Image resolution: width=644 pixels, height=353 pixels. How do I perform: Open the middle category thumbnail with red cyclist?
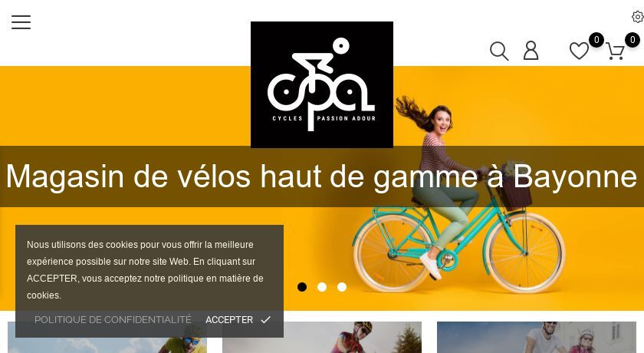coord(322,338)
